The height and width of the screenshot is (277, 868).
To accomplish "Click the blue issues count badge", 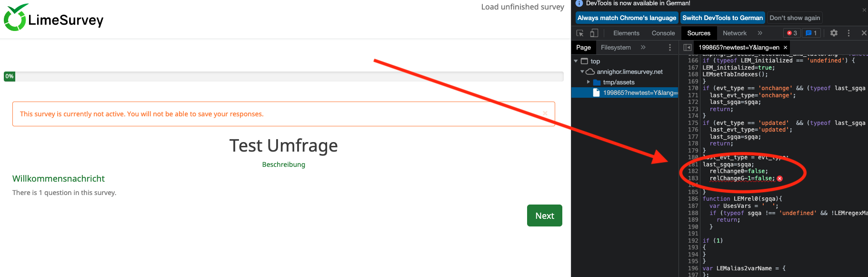I will (811, 33).
